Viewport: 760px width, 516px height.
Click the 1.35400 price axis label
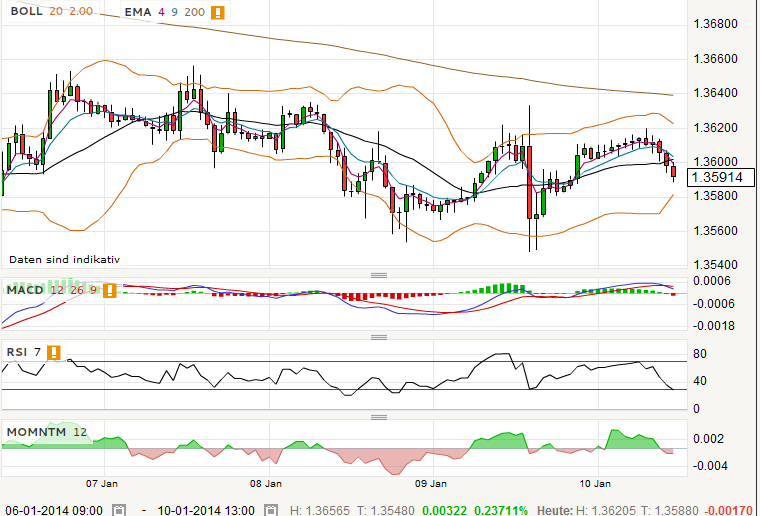click(715, 265)
